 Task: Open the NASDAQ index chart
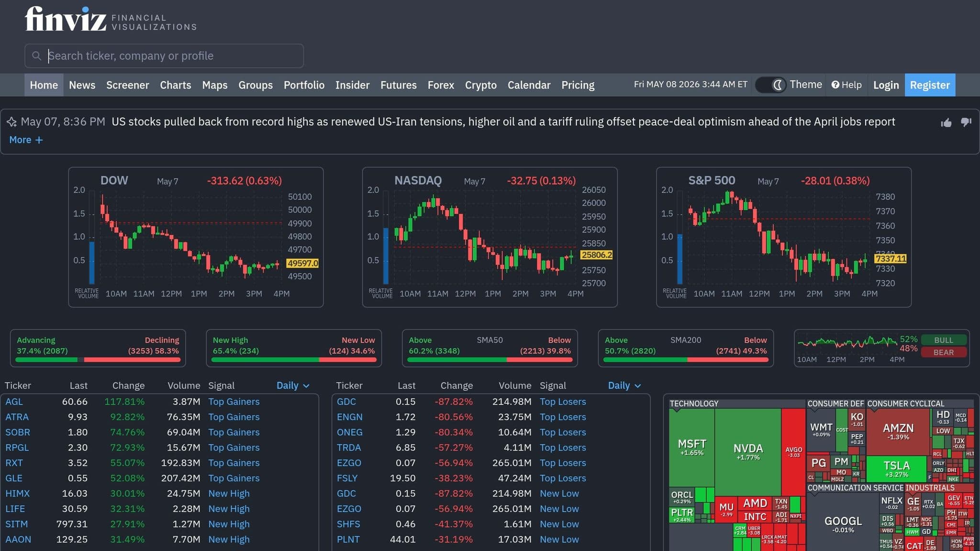[x=490, y=237]
